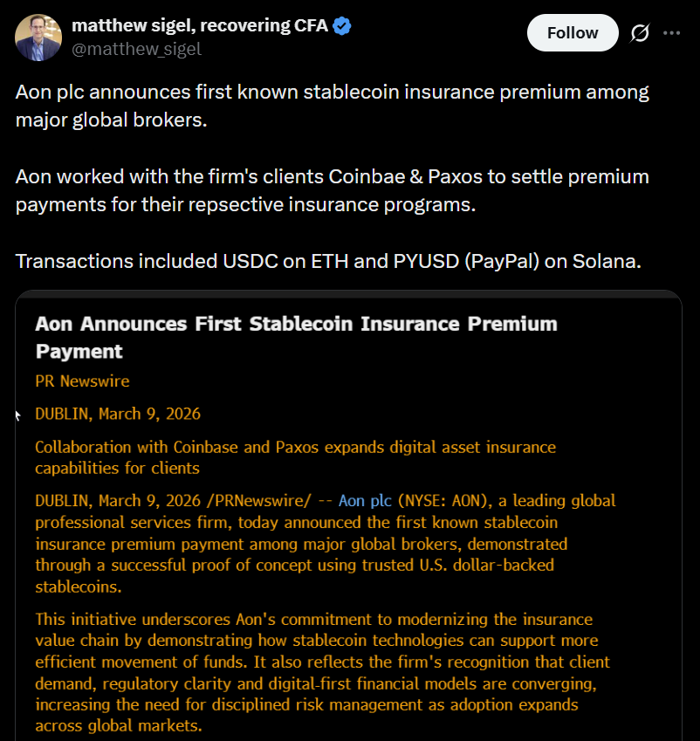This screenshot has height=741, width=700.
Task: Click the Aon plc hyperlink in the article
Action: [x=364, y=501]
